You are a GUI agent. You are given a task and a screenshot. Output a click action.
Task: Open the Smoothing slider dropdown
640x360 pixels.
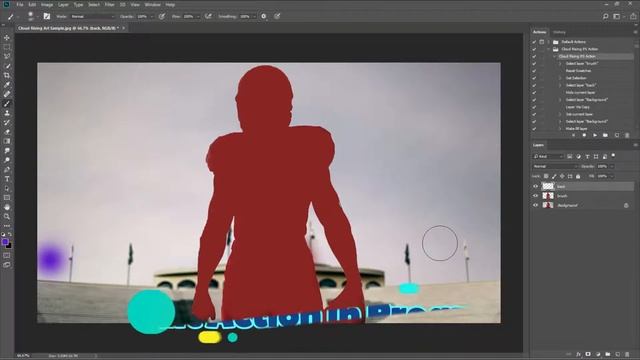click(x=254, y=17)
